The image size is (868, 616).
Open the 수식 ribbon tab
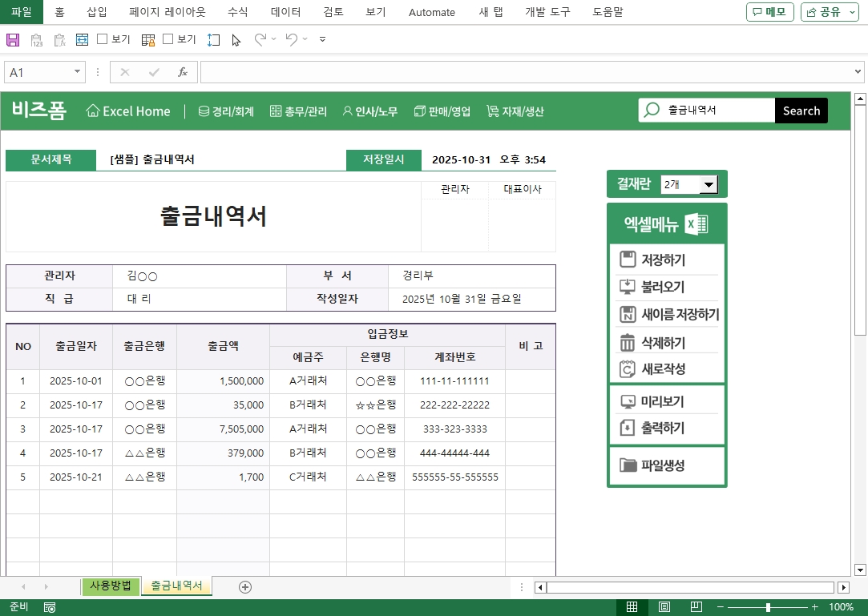[x=237, y=12]
